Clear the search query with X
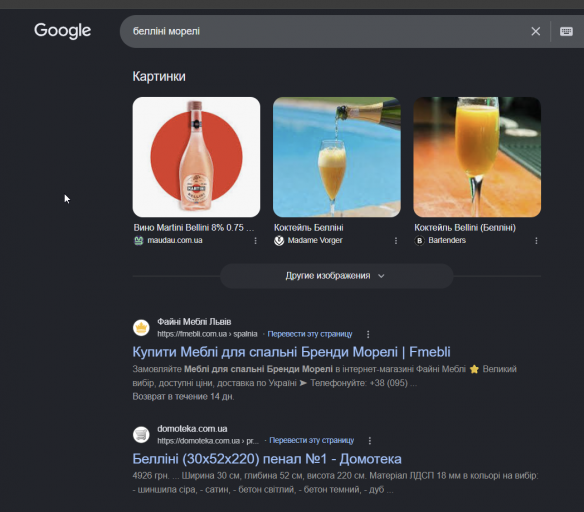Screen dimensions: 584x512 [536, 31]
